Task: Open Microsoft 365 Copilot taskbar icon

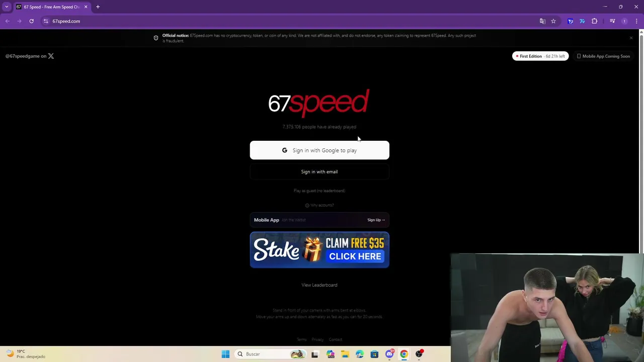Action: click(330, 354)
